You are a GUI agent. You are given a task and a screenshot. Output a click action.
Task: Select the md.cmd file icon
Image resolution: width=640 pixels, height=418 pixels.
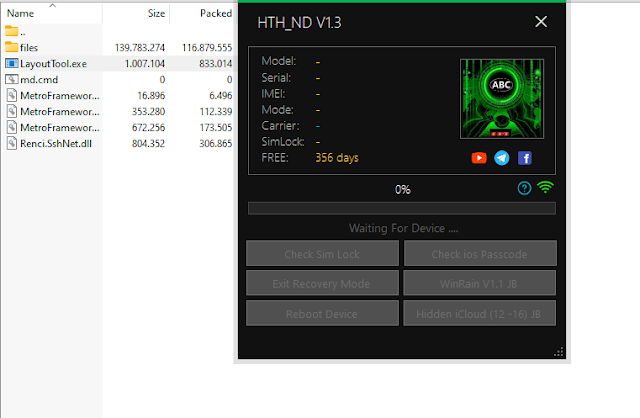click(x=12, y=79)
